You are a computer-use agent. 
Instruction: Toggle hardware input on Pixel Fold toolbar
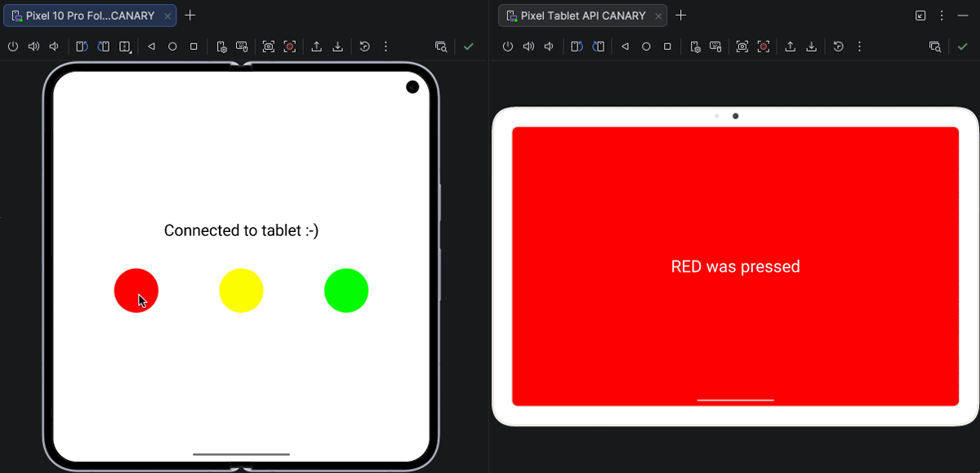coord(242,47)
